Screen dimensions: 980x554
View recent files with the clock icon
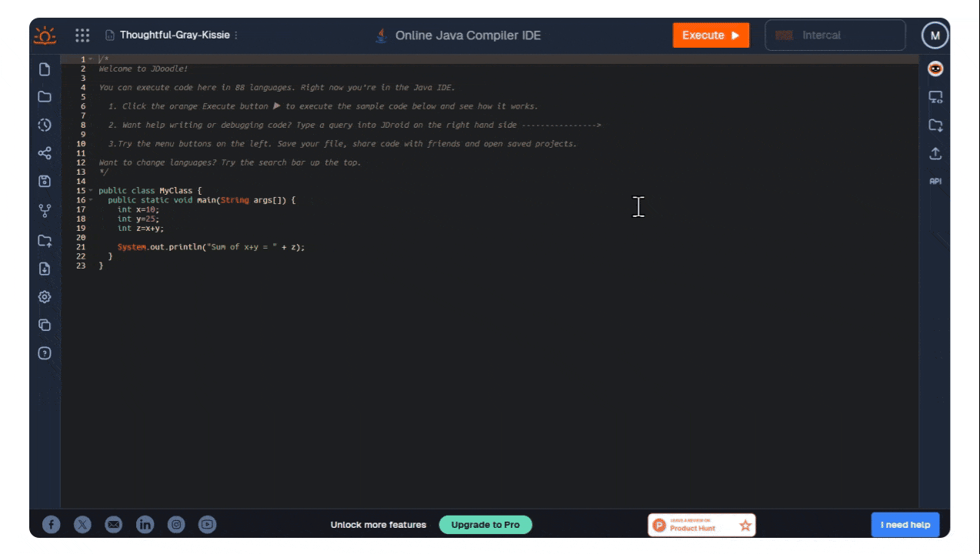click(45, 125)
